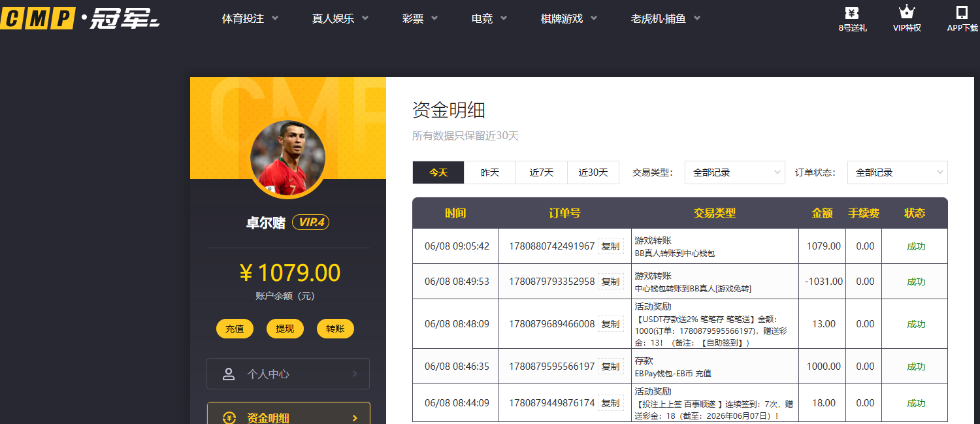Screen dimensions: 980x424
Task: Select the 今天 date filter tab
Action: [x=438, y=172]
